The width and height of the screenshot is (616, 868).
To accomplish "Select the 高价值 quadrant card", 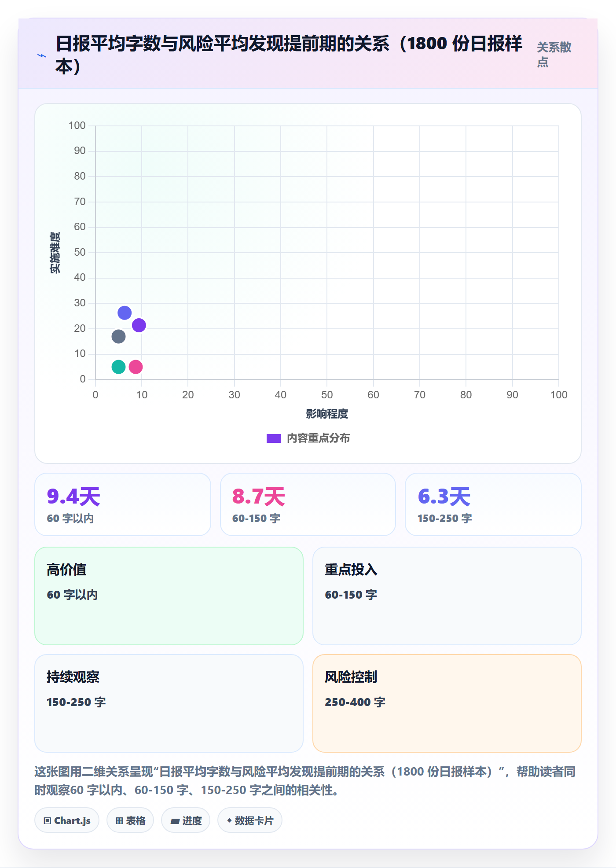I will (x=169, y=596).
